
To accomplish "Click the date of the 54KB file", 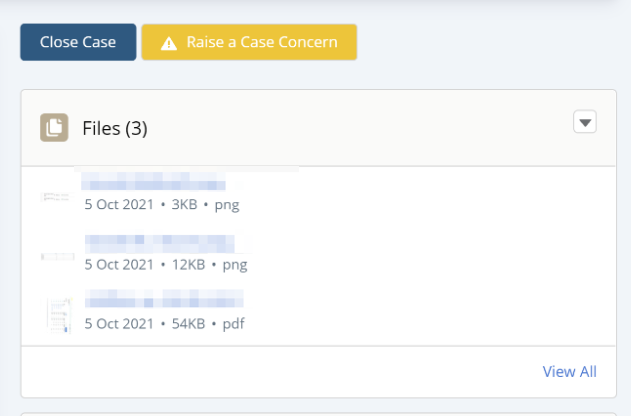I will click(x=119, y=324).
